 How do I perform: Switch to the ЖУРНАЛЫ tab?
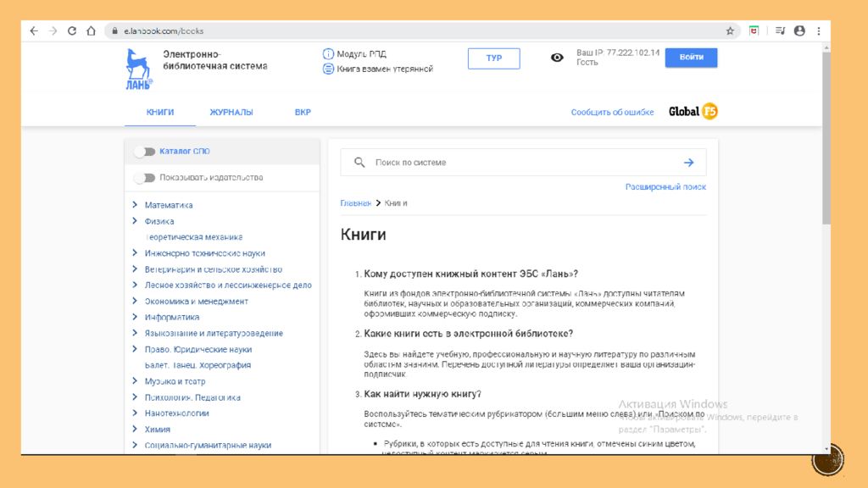click(x=231, y=113)
